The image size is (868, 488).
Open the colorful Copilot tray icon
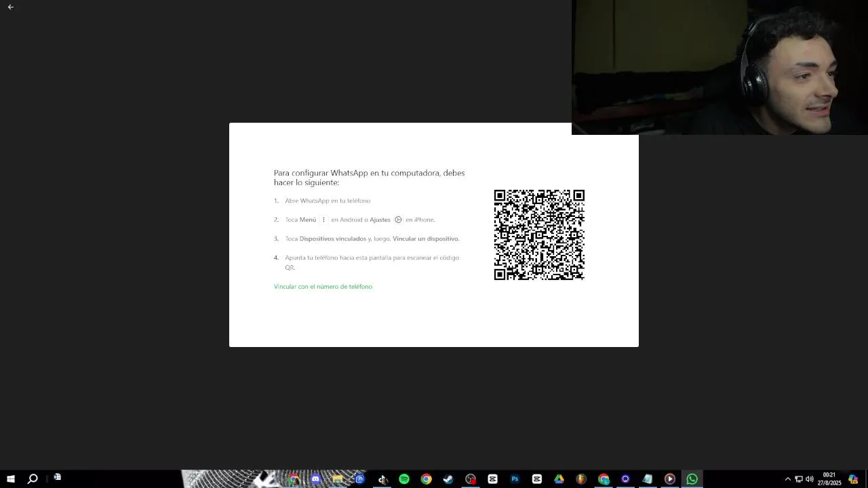click(x=854, y=479)
